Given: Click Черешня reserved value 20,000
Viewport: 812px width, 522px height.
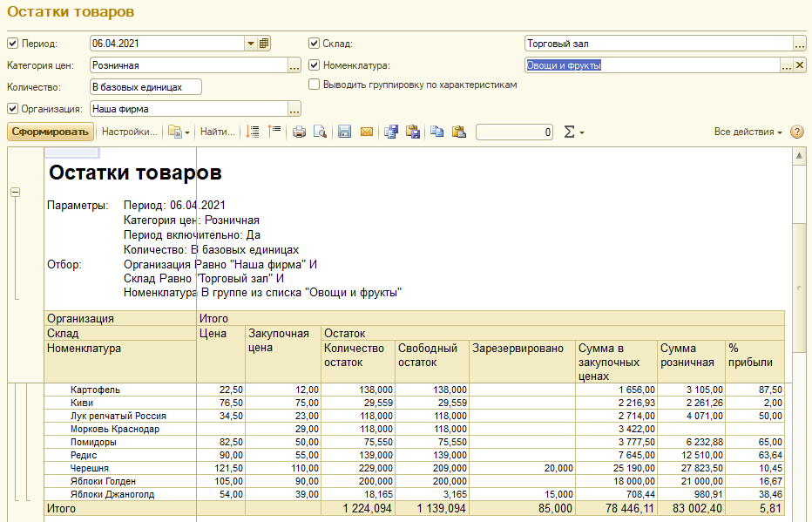Looking at the screenshot, I should (x=558, y=468).
